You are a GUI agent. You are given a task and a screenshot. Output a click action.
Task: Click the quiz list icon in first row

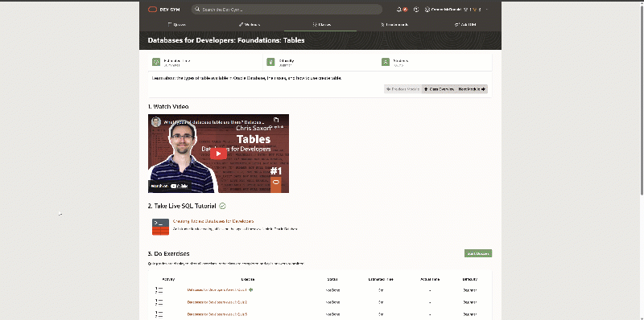[x=159, y=290]
